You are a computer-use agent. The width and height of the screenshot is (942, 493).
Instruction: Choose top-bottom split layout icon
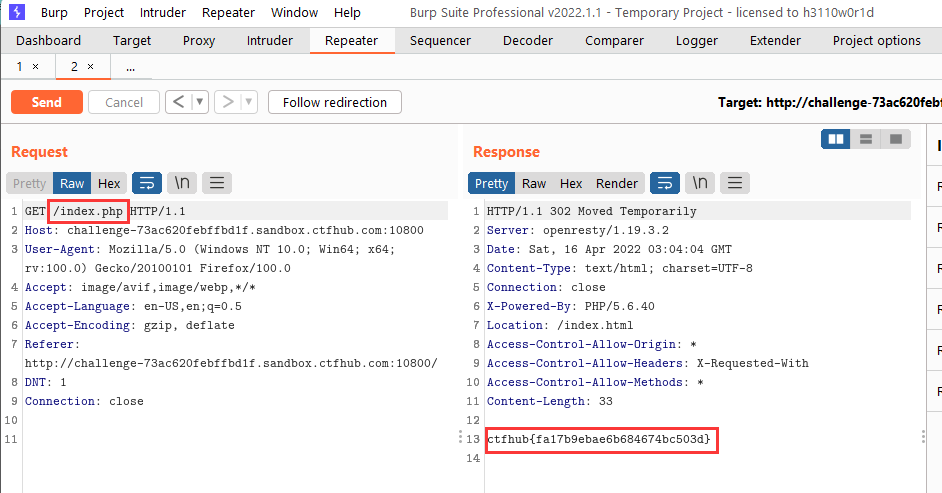click(866, 139)
